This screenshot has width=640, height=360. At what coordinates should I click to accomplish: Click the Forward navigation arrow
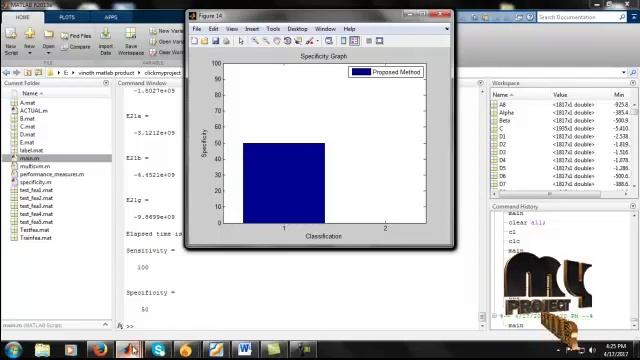17,73
